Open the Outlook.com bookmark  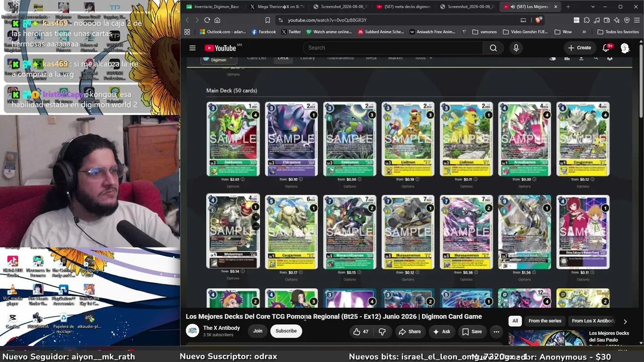click(x=222, y=32)
